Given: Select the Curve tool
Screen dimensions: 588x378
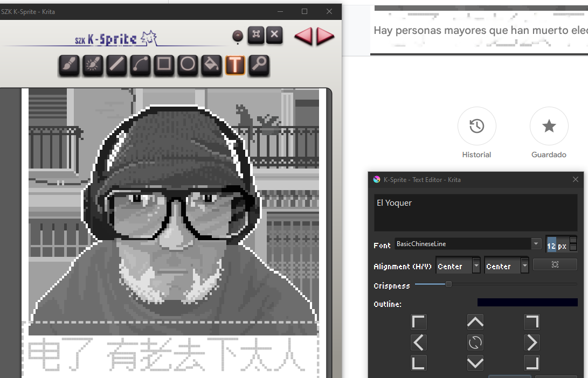Looking at the screenshot, I should pyautogui.click(x=140, y=65).
